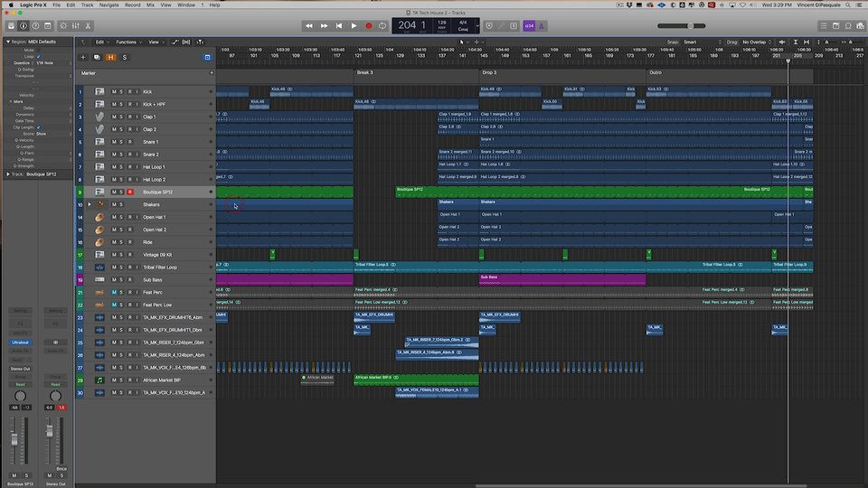Open the Track menu
Screen dimensions: 868x488
point(88,5)
